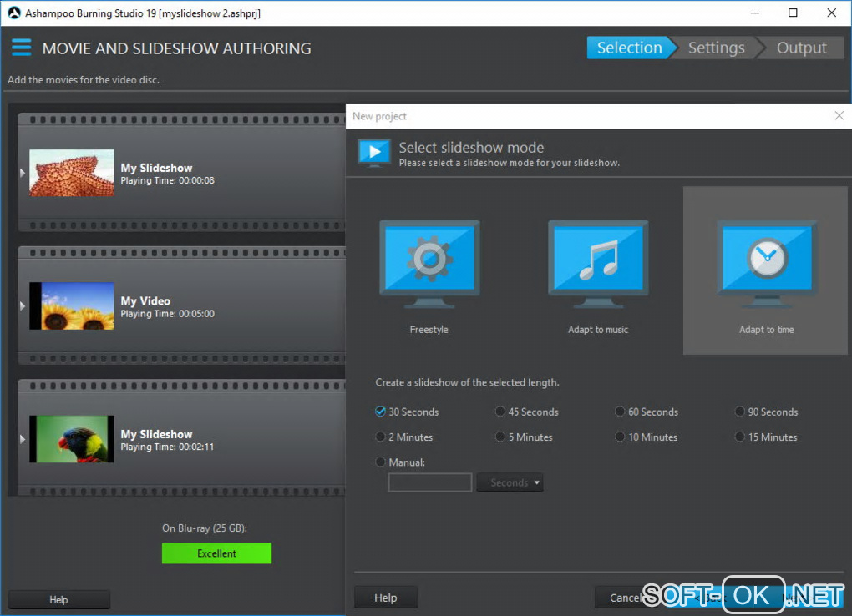Click the slideshow play icon in dialog header

tap(374, 152)
